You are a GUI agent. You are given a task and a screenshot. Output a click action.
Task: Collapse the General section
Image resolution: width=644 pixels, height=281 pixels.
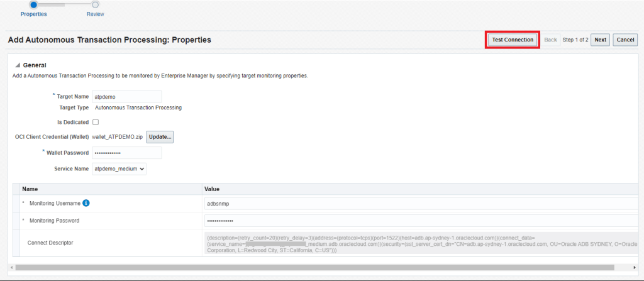(x=18, y=65)
